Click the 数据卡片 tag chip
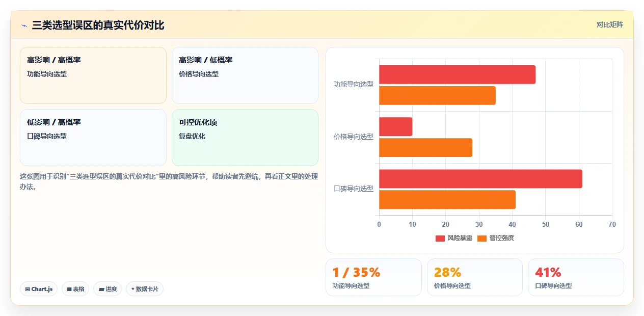Image resolution: width=644 pixels, height=316 pixels. (x=145, y=289)
